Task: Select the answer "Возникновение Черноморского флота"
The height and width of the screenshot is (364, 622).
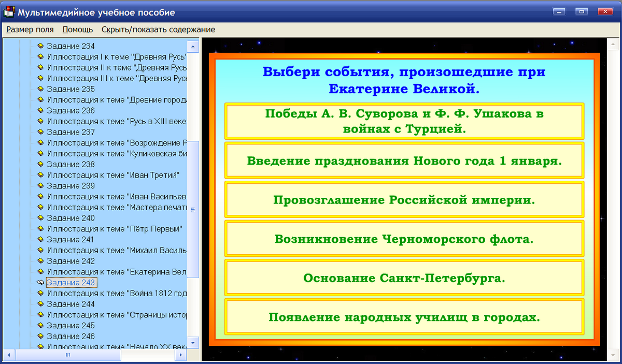Action: pyautogui.click(x=403, y=239)
